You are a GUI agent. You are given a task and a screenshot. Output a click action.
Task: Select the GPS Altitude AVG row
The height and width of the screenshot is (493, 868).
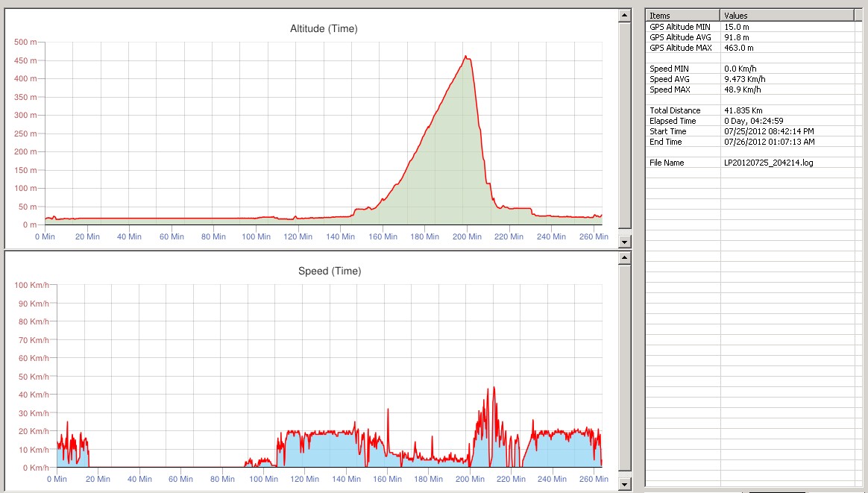(x=681, y=37)
